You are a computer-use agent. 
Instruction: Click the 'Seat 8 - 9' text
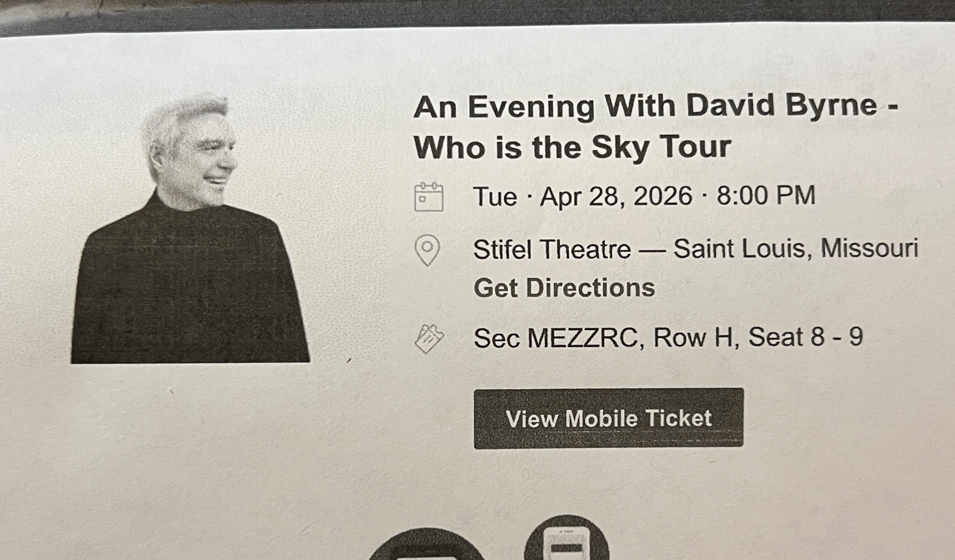tap(806, 337)
